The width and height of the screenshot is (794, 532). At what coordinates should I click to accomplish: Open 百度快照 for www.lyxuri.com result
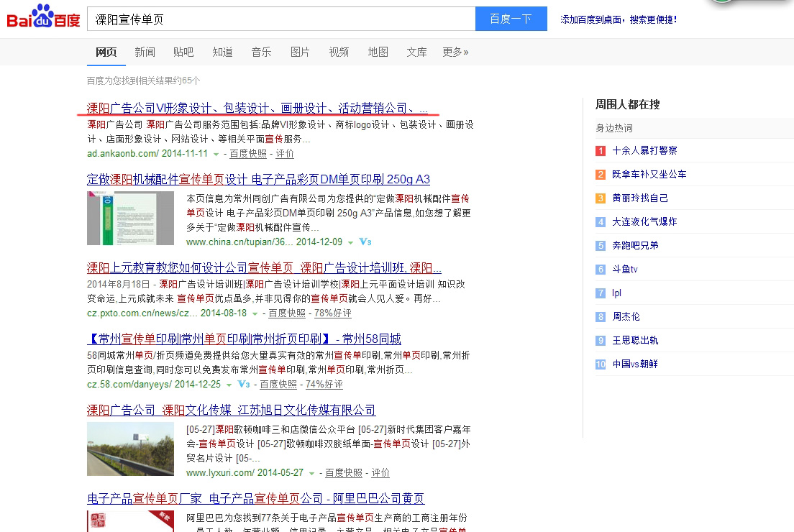(x=343, y=473)
